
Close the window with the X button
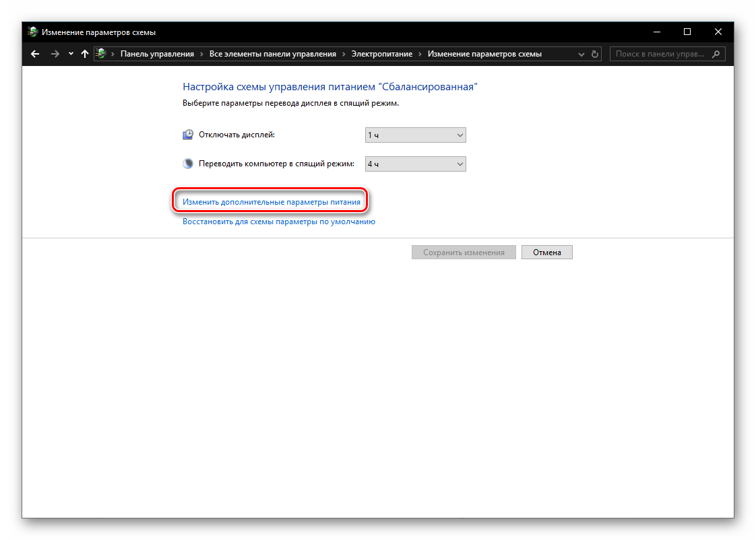[718, 32]
